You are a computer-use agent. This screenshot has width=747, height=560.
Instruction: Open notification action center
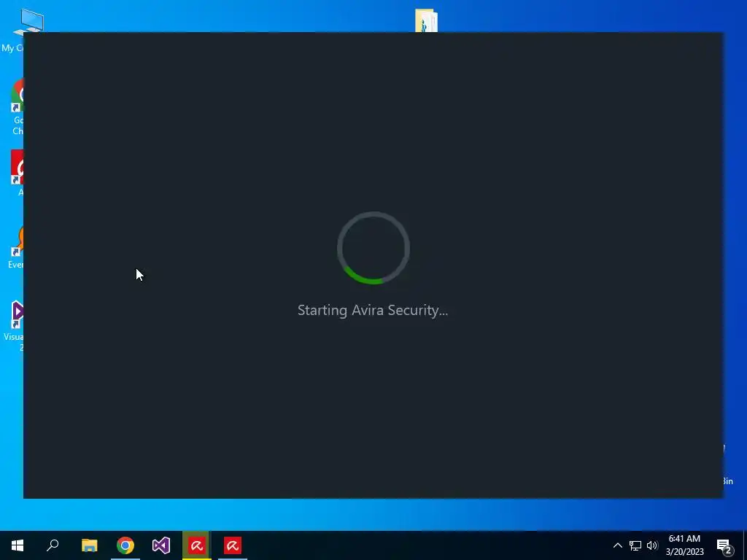pos(724,546)
